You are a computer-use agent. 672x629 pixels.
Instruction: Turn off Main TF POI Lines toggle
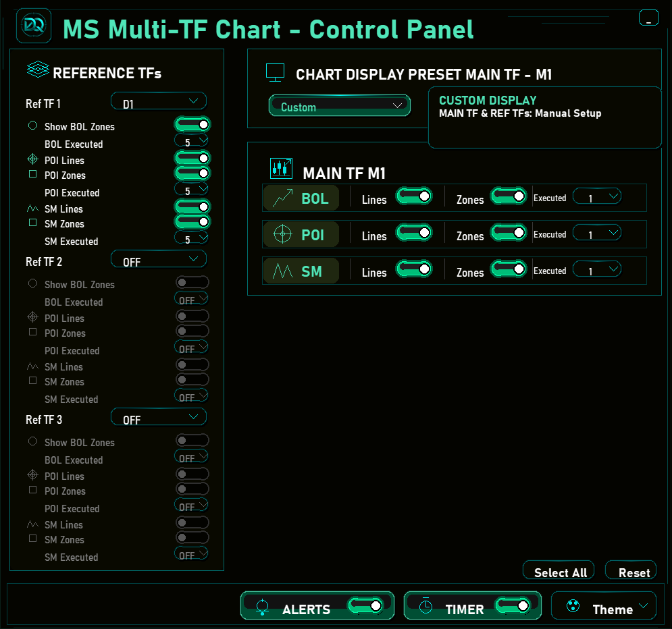tap(414, 233)
